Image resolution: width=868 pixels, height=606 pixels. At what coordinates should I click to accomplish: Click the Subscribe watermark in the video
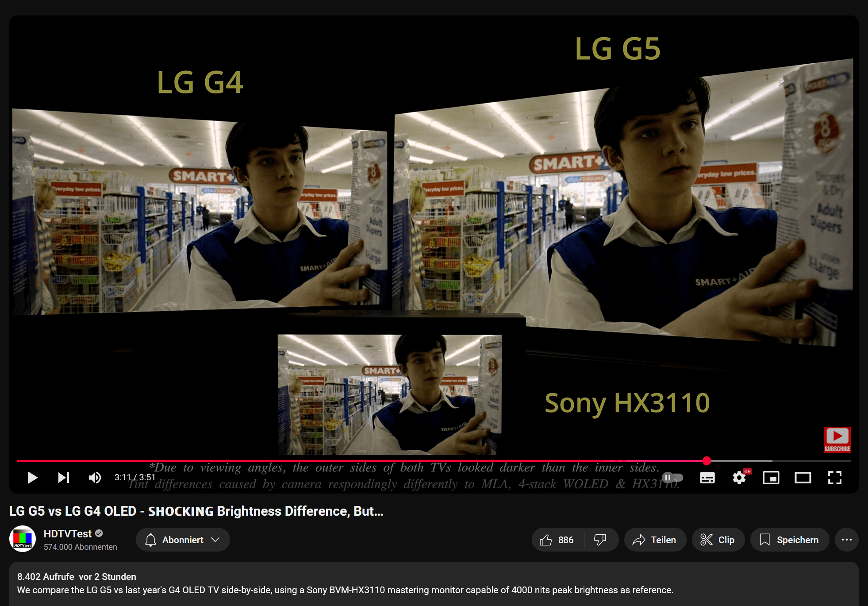click(837, 440)
